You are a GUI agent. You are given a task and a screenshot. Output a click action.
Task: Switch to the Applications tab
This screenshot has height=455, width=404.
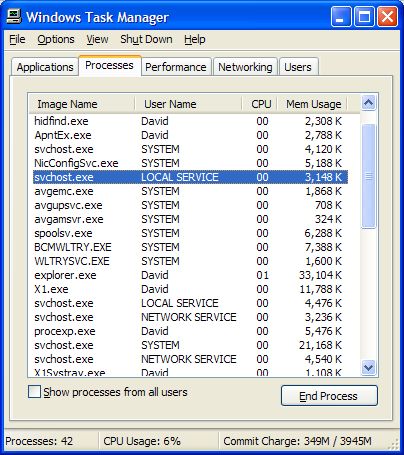(45, 67)
